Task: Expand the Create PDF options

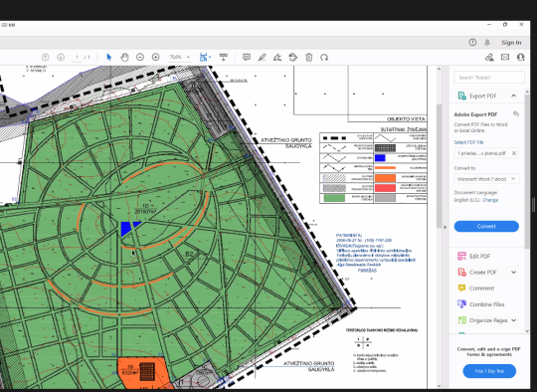Action: click(513, 272)
